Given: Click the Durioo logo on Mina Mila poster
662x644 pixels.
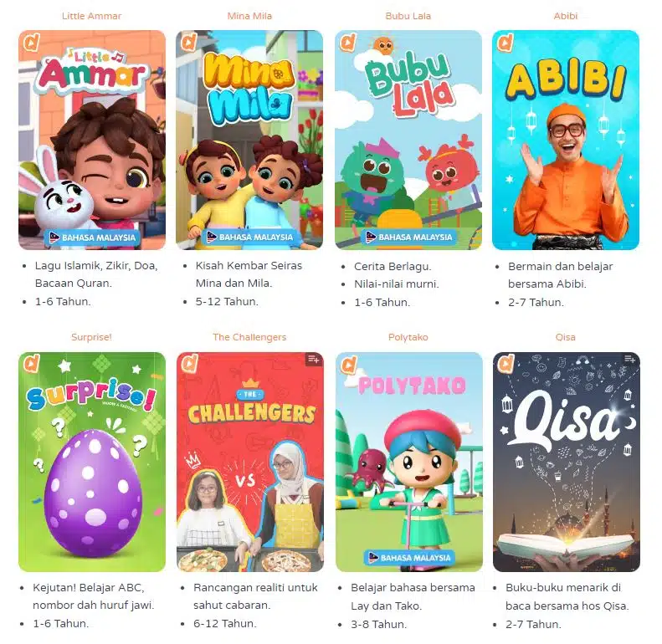Looking at the screenshot, I should point(188,42).
